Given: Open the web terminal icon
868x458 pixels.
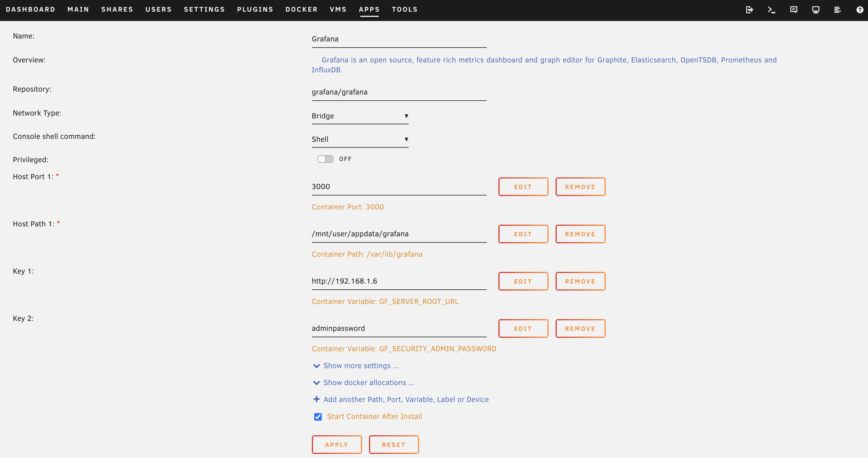Looking at the screenshot, I should (771, 10).
